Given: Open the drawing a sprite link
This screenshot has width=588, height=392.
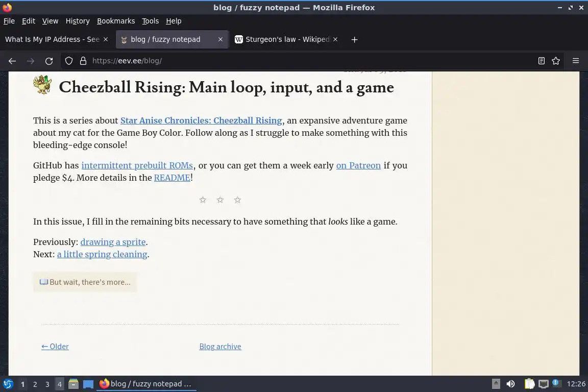Looking at the screenshot, I should tap(113, 242).
